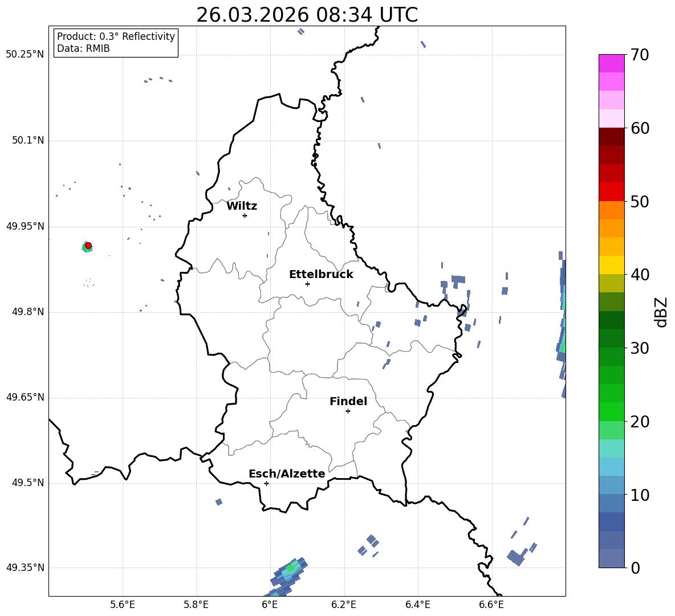Click the 6°E longitude label

(x=270, y=605)
